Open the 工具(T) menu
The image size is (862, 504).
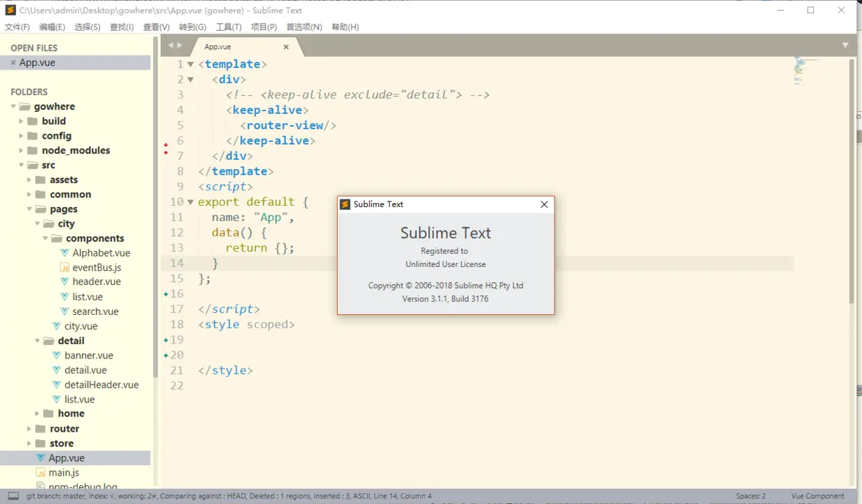click(229, 27)
